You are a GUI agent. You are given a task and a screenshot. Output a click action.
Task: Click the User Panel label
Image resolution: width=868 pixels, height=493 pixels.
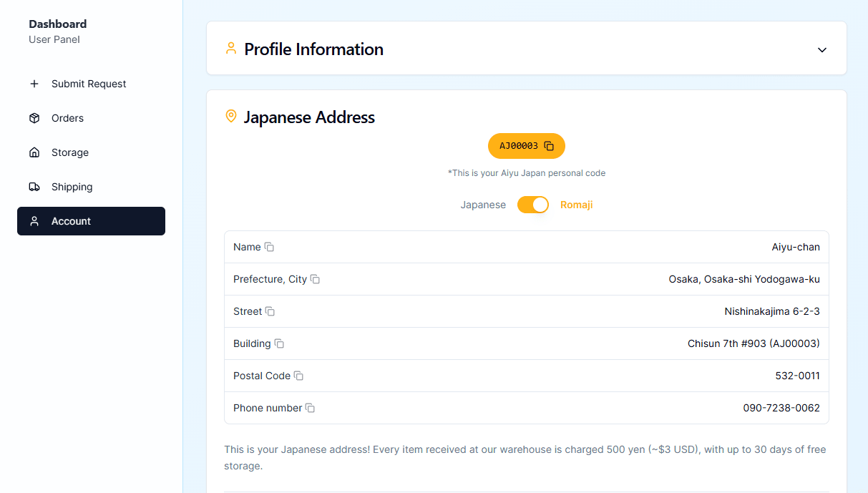click(54, 39)
